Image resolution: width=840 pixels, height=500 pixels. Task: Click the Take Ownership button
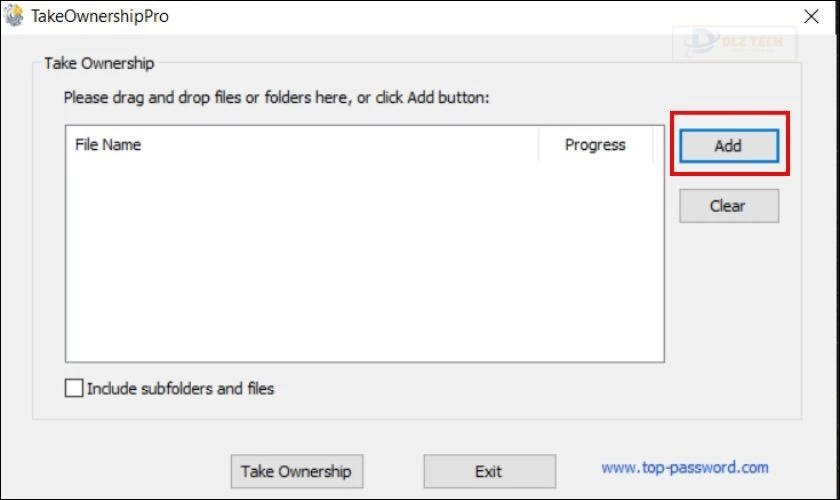point(297,471)
